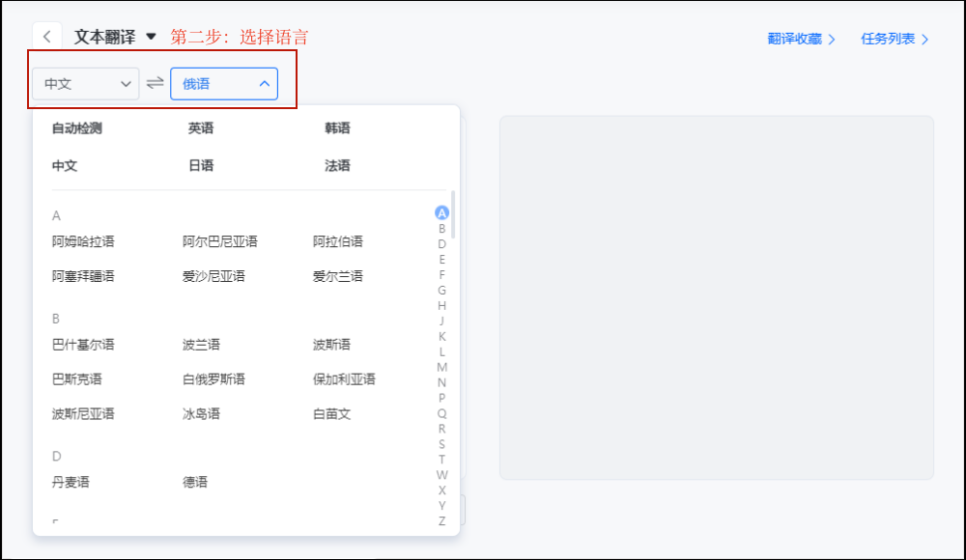Go back using the left arrow icon
Screen dimensions: 966x560
click(47, 34)
